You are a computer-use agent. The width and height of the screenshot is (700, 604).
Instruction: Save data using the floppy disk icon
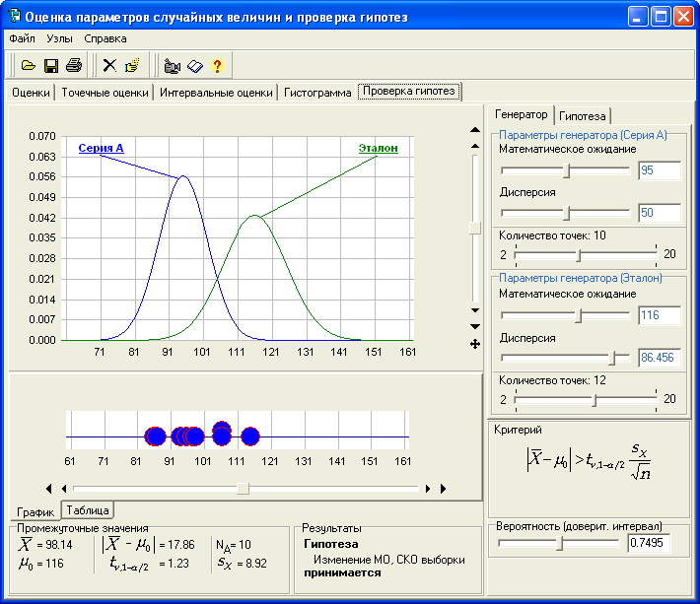click(x=51, y=66)
